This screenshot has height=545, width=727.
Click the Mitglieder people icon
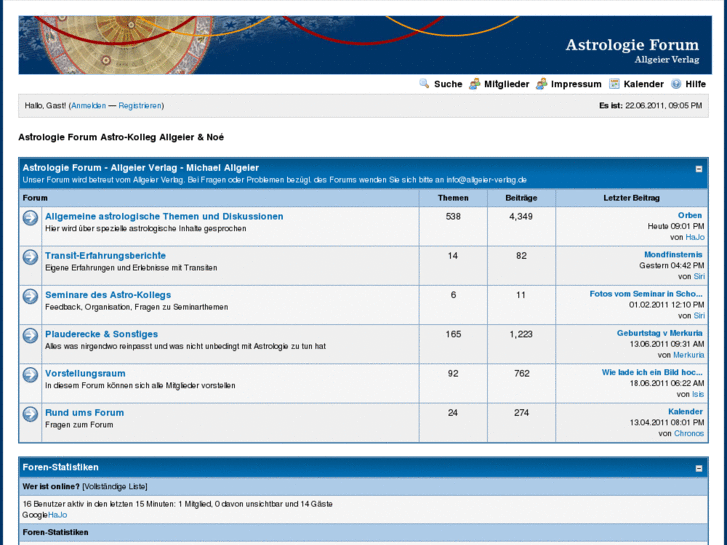tap(474, 84)
